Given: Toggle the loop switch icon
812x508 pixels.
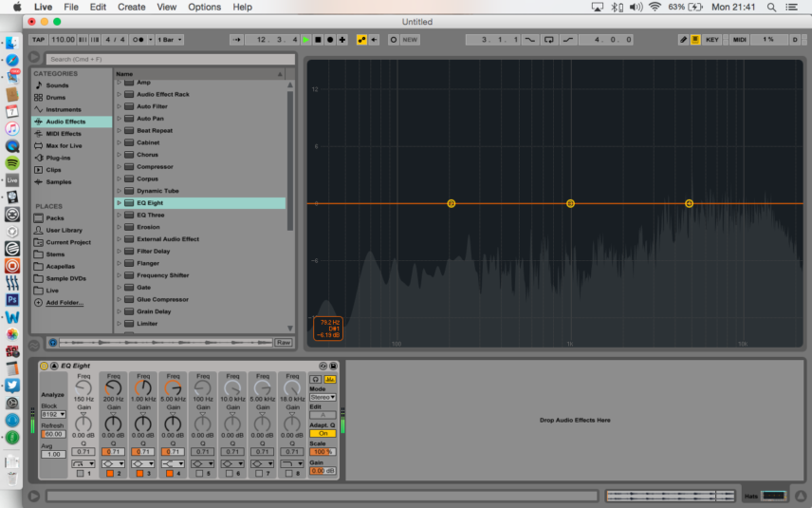Looking at the screenshot, I should coord(549,39).
